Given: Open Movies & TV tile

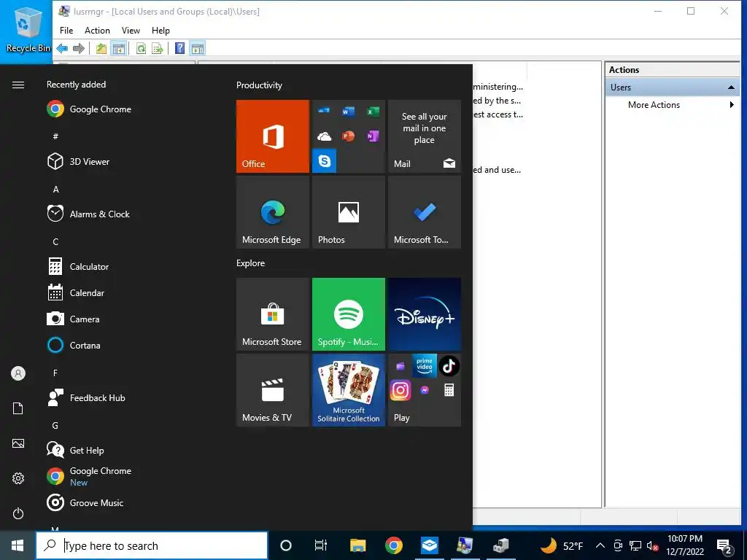Looking at the screenshot, I should pyautogui.click(x=273, y=390).
